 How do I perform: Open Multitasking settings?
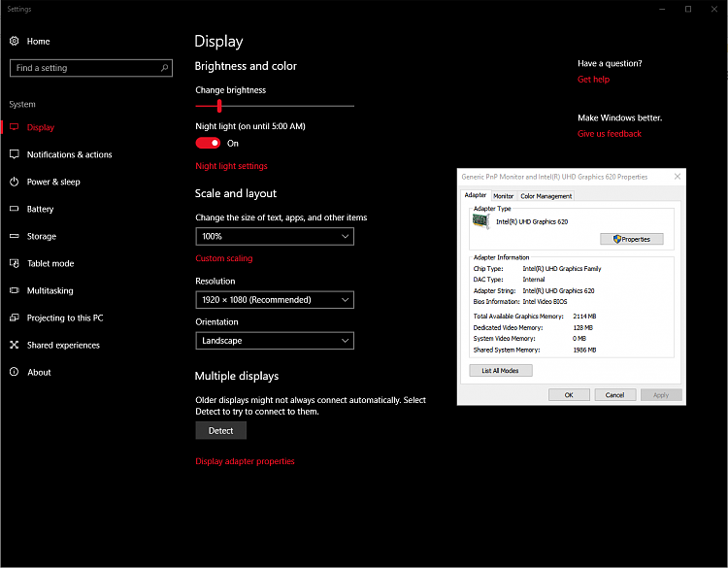click(x=50, y=290)
